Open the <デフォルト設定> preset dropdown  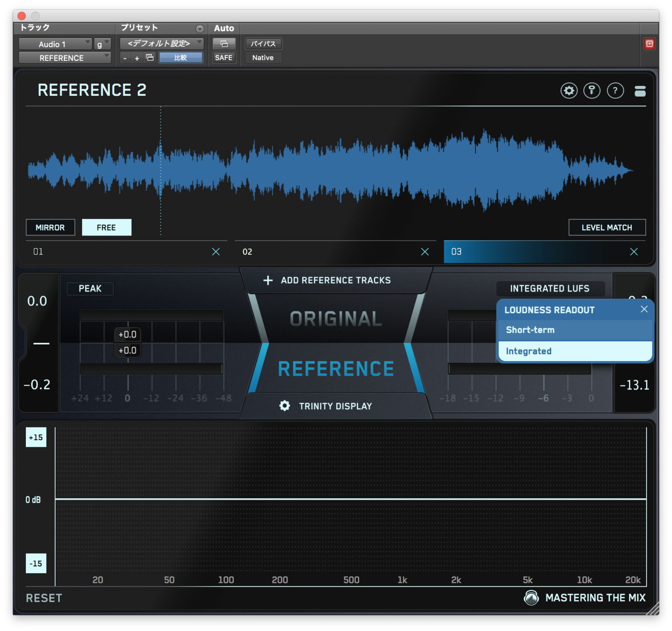(161, 43)
